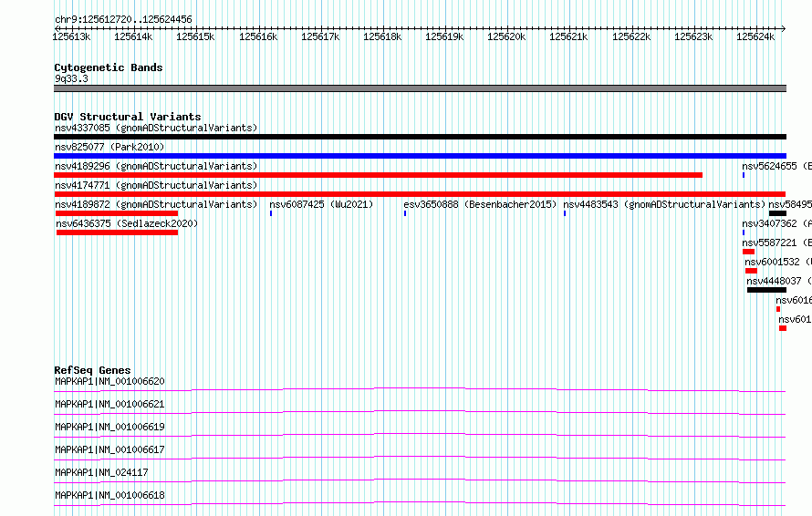The width and height of the screenshot is (812, 516).
Task: Click the red bar under nsv6001532
Action: point(752,271)
